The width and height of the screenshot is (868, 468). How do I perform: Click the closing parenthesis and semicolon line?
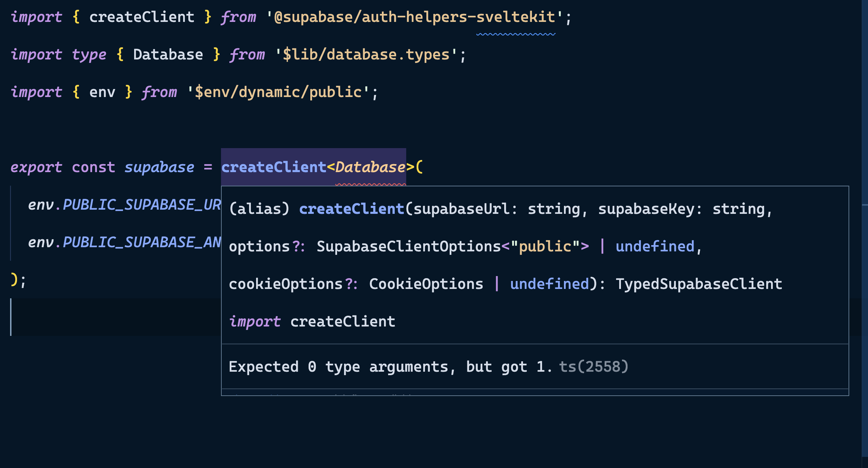coord(17,280)
